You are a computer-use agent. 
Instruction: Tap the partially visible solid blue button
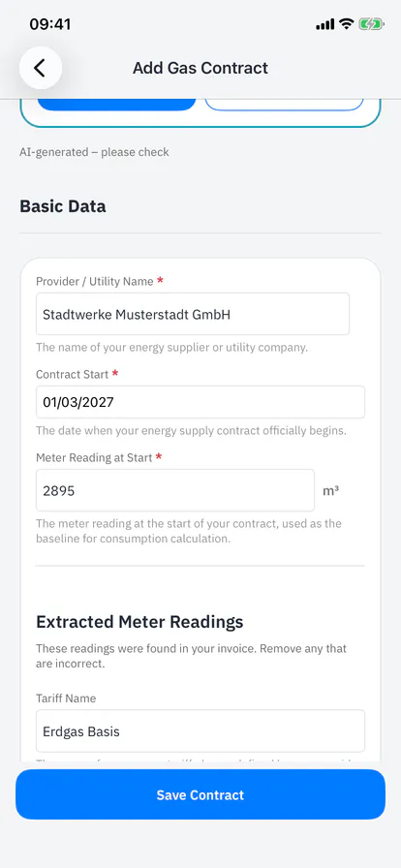(117, 105)
